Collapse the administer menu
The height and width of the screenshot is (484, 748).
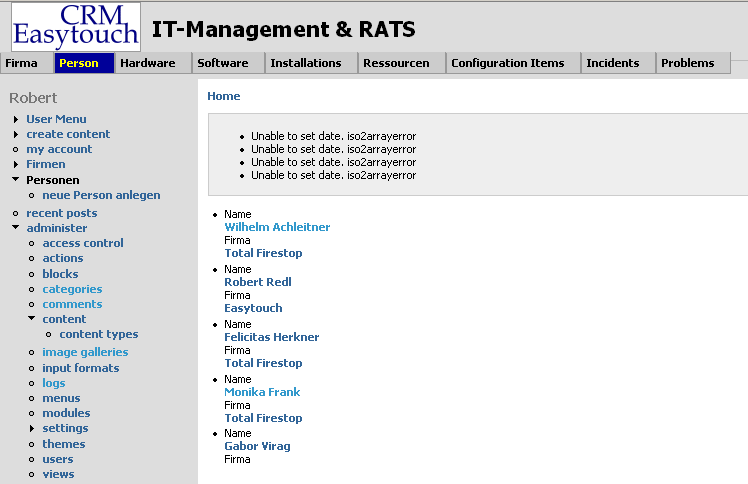tap(16, 228)
